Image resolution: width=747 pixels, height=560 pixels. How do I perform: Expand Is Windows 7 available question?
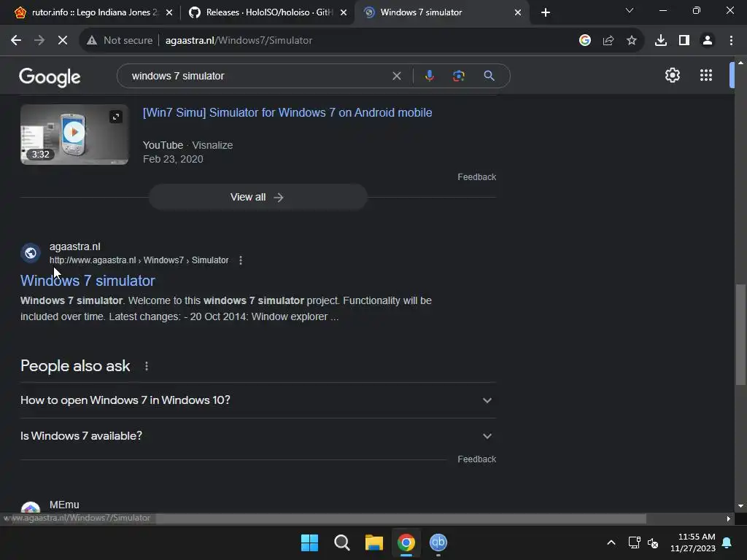click(258, 436)
